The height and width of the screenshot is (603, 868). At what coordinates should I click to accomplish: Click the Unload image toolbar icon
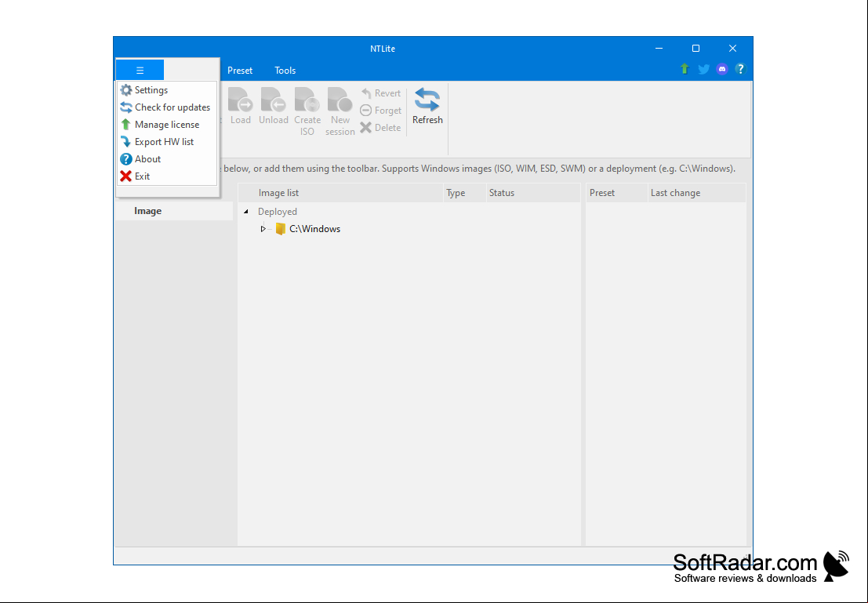point(274,100)
